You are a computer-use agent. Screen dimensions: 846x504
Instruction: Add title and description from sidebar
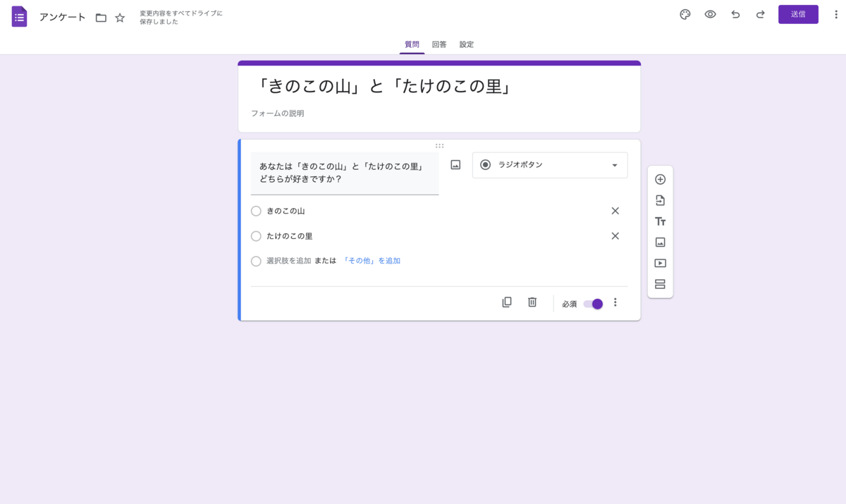pos(660,221)
